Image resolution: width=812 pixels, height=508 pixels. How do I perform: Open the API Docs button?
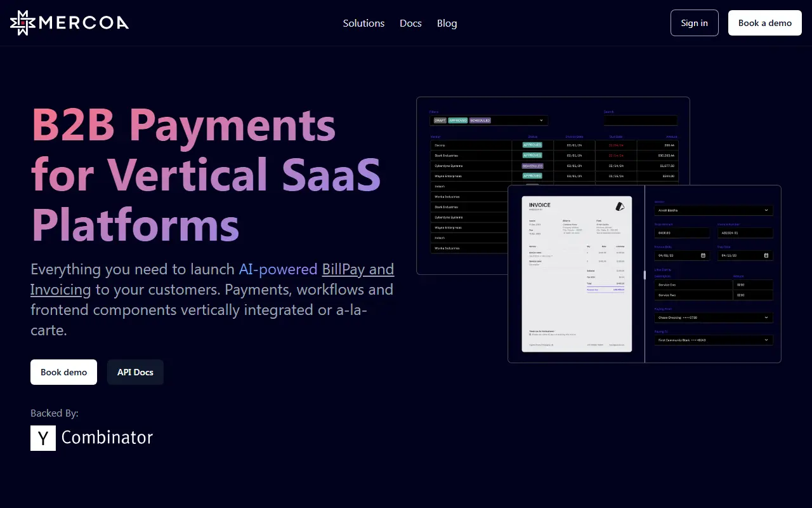[135, 372]
